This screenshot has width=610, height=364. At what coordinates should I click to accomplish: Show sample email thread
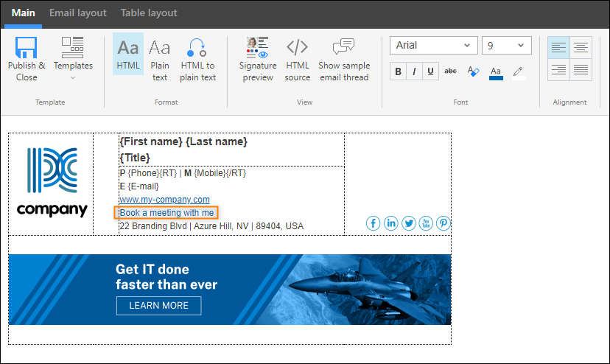pos(344,59)
